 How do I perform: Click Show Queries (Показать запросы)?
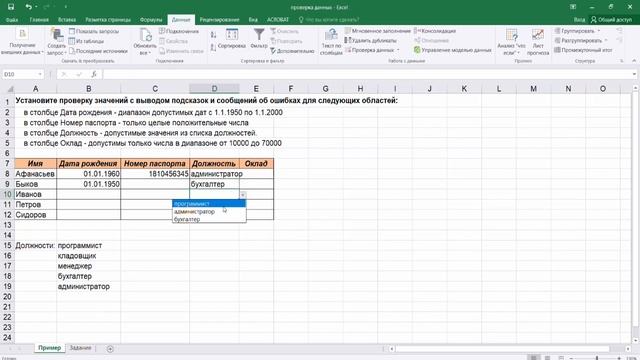[94, 31]
